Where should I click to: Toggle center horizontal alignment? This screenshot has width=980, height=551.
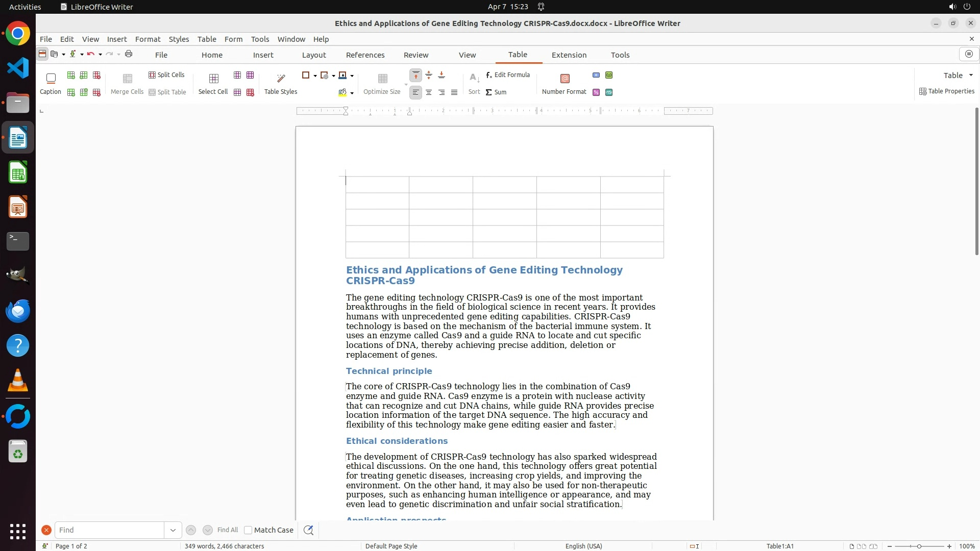click(x=429, y=92)
